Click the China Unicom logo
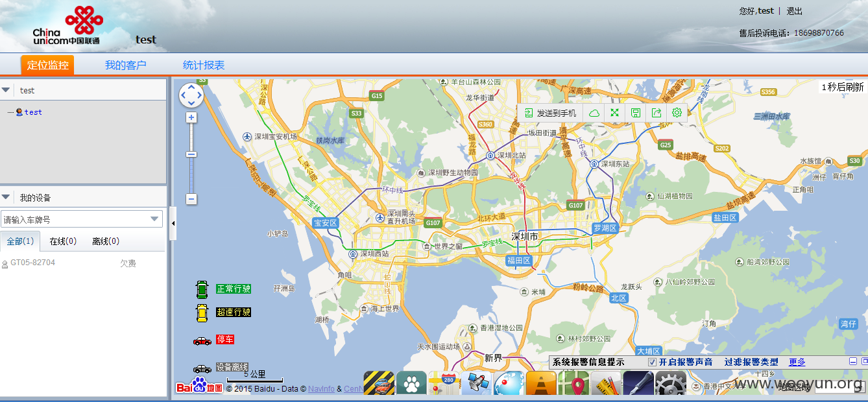 coord(67,25)
